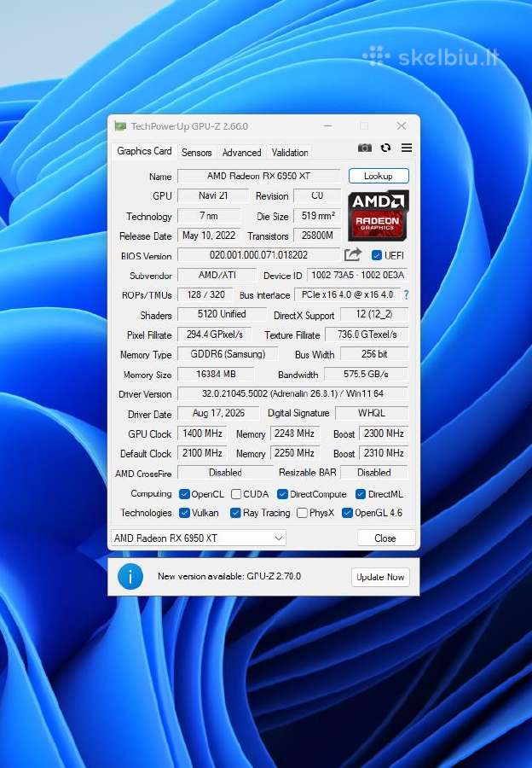Click the Die Size value 519 mm²
The height and width of the screenshot is (768, 532).
[317, 216]
